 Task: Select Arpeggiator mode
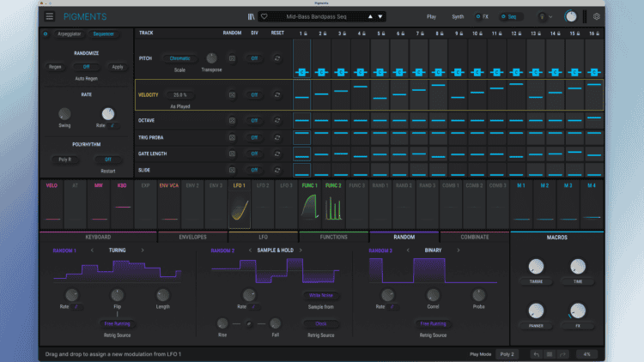coord(69,33)
